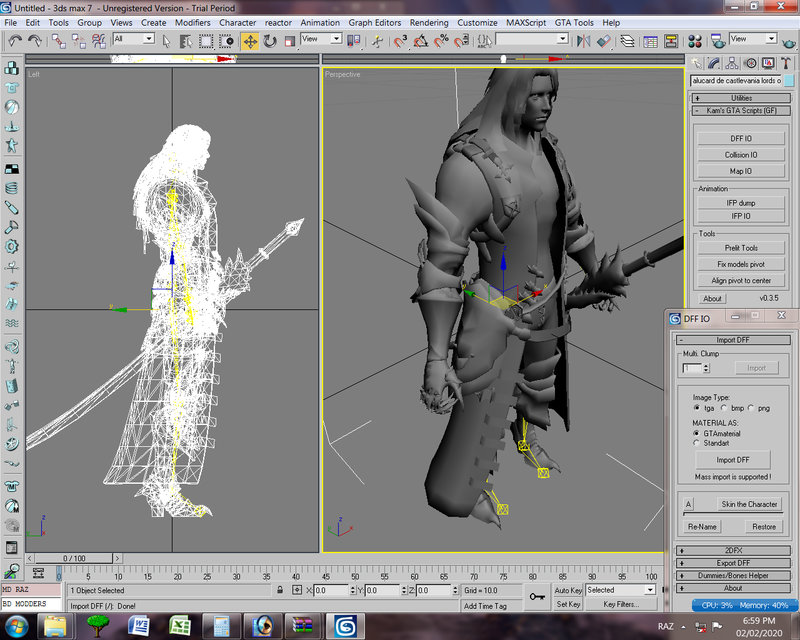800x640 pixels.
Task: Click the key-shaped Set Keys icon
Action: click(537, 596)
